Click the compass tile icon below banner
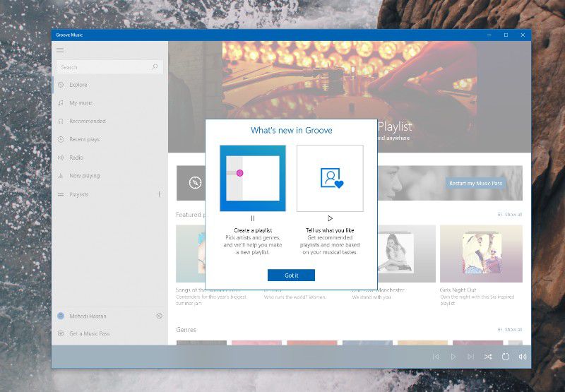565x392 pixels. pos(196,183)
